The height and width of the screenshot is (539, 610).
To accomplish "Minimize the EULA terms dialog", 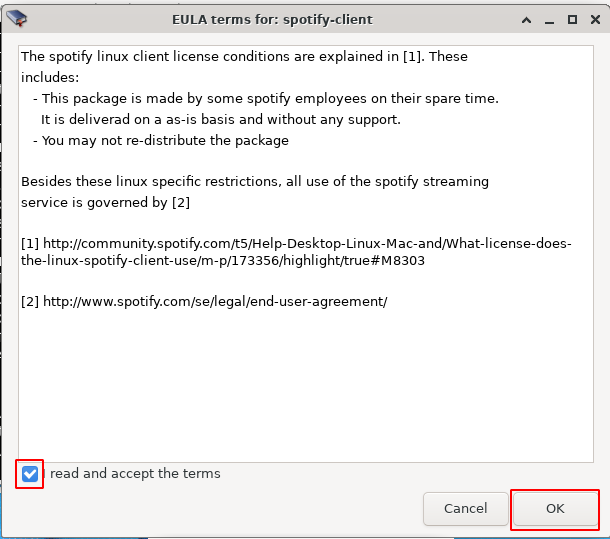I will (549, 19).
